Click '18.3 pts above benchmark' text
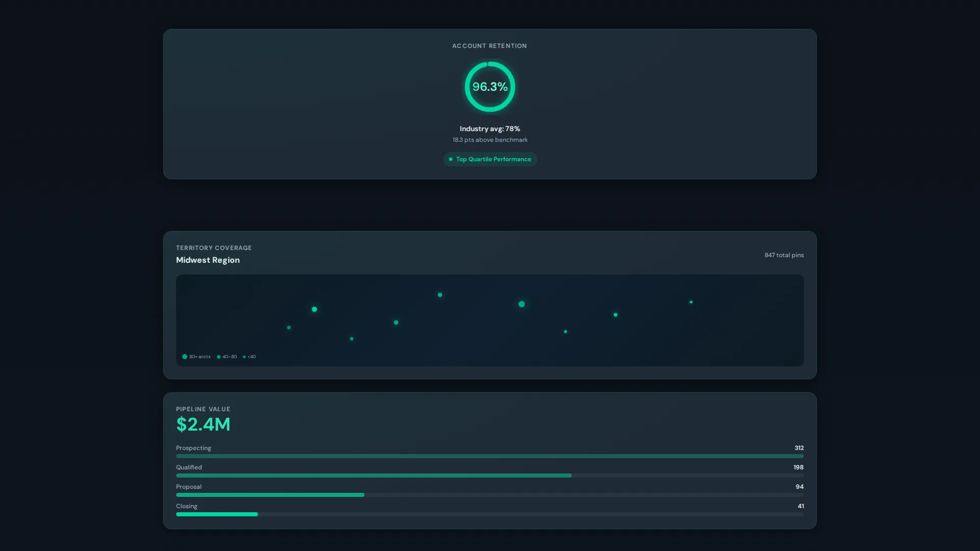 [490, 140]
